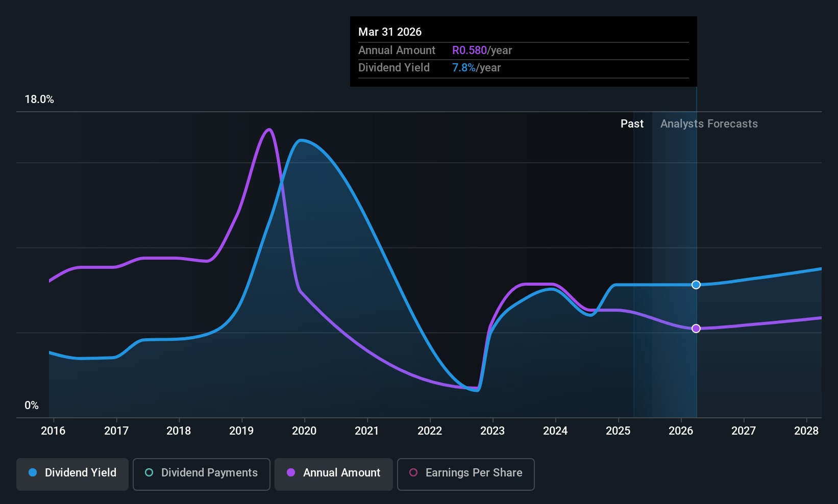Click the Annual Amount tooltip row label
This screenshot has height=504, width=838.
coord(397,51)
